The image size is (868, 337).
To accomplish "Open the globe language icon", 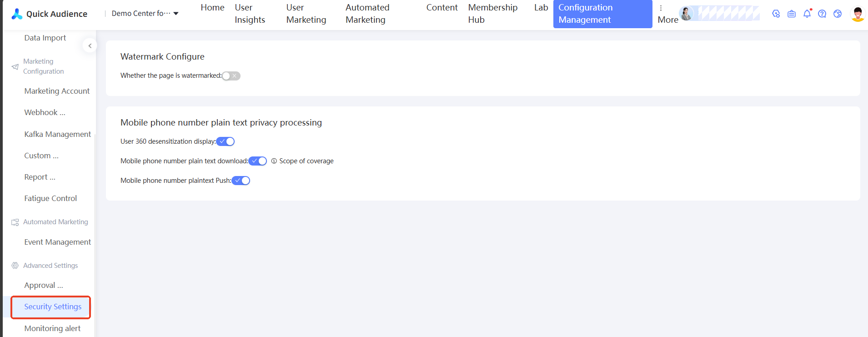I will (x=838, y=14).
